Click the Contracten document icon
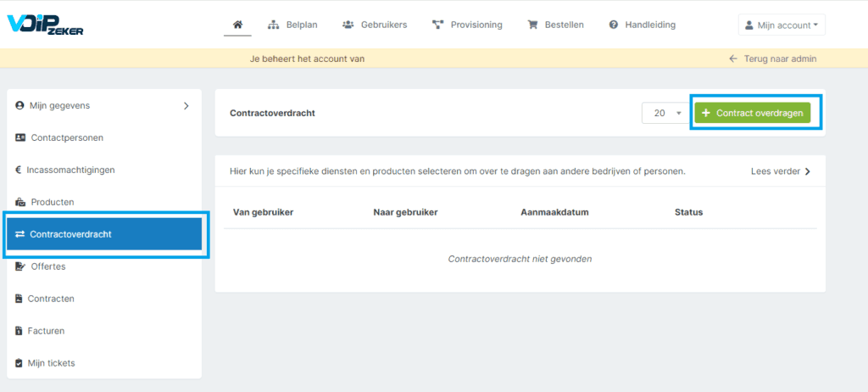 pos(19,299)
